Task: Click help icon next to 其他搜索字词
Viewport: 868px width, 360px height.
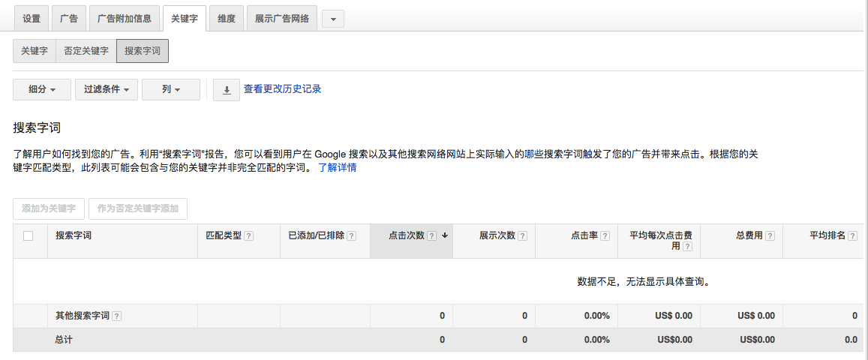Action: tap(117, 316)
